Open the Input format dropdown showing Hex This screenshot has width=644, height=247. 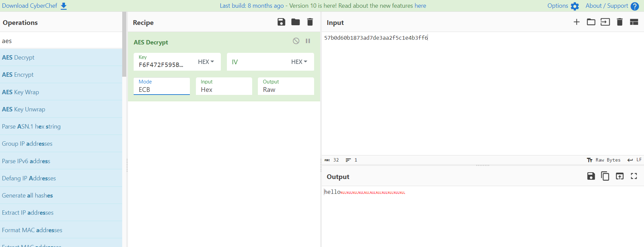click(x=224, y=86)
